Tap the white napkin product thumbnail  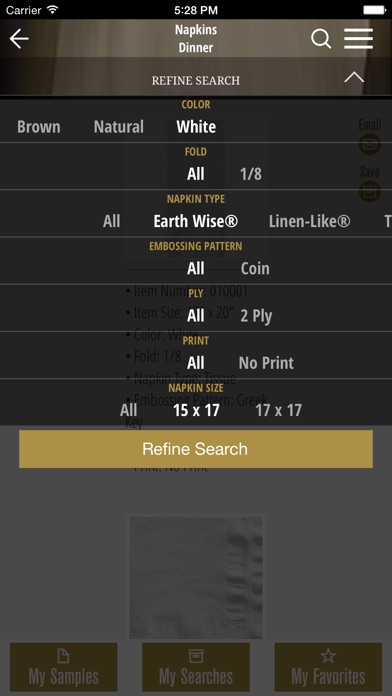(196, 577)
